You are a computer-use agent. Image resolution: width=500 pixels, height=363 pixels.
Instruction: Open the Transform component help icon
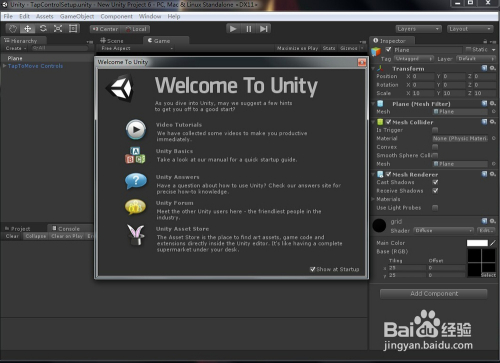(x=485, y=68)
